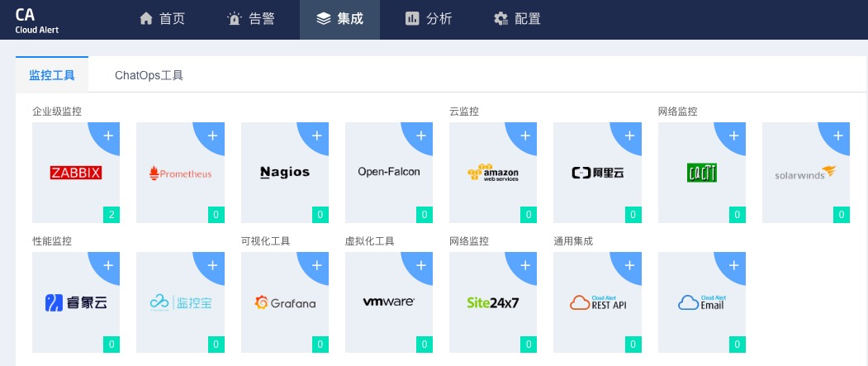Image resolution: width=868 pixels, height=366 pixels.
Task: Click the 性能监控 section heading
Action: [x=52, y=241]
